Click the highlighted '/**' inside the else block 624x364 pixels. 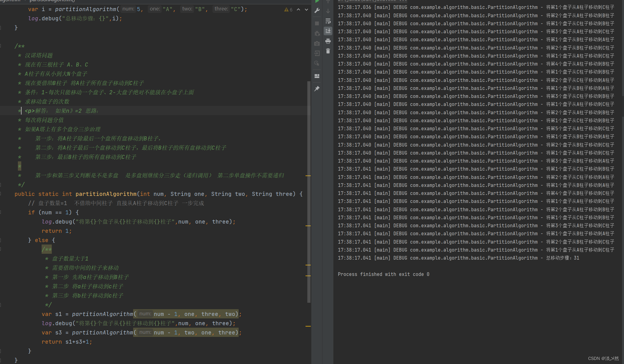47,249
